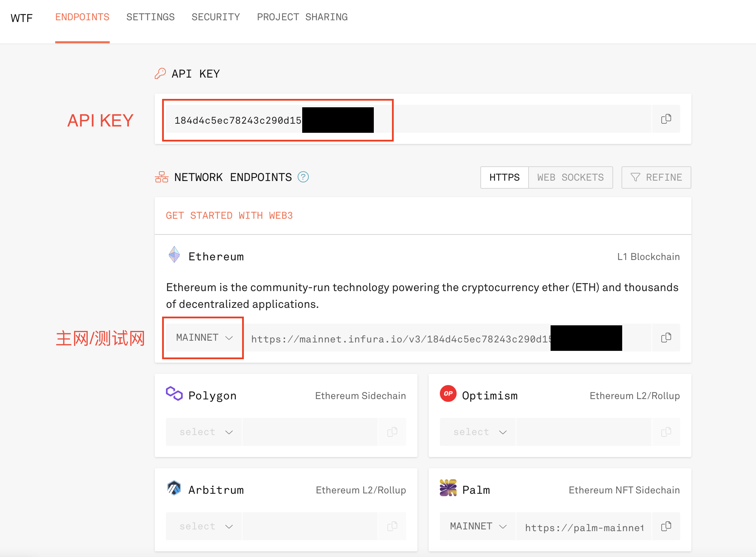Click the Palm network icon

click(448, 488)
